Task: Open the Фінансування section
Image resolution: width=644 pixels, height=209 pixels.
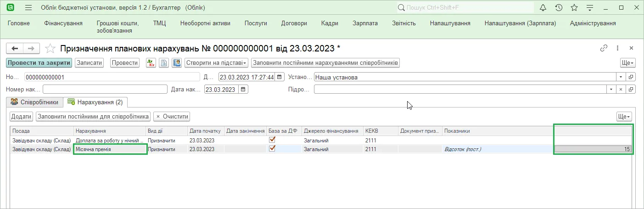Action: (63, 23)
